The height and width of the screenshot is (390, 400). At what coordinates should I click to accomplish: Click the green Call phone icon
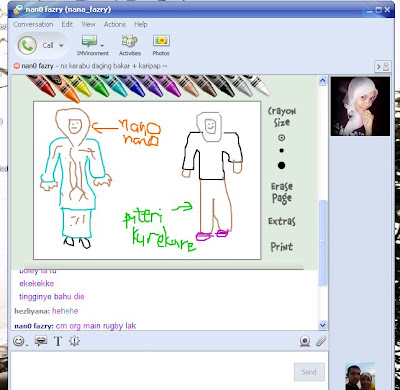coord(27,45)
